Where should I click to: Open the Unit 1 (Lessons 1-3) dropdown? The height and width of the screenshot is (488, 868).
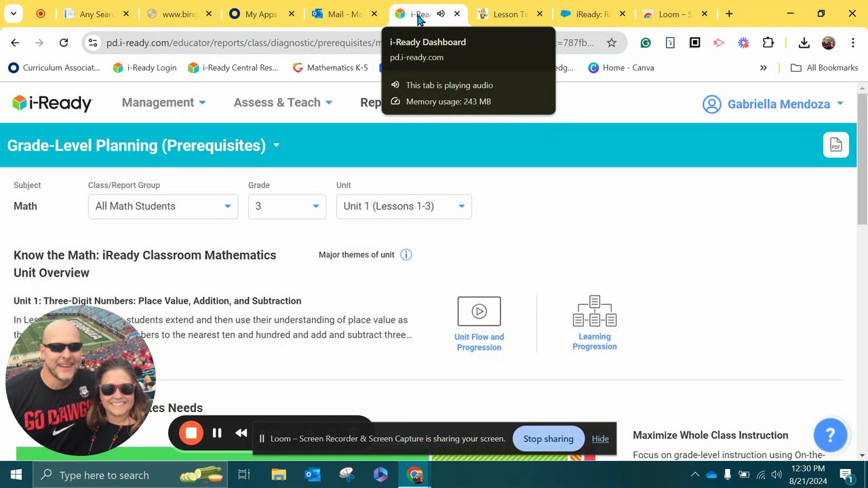(x=404, y=206)
